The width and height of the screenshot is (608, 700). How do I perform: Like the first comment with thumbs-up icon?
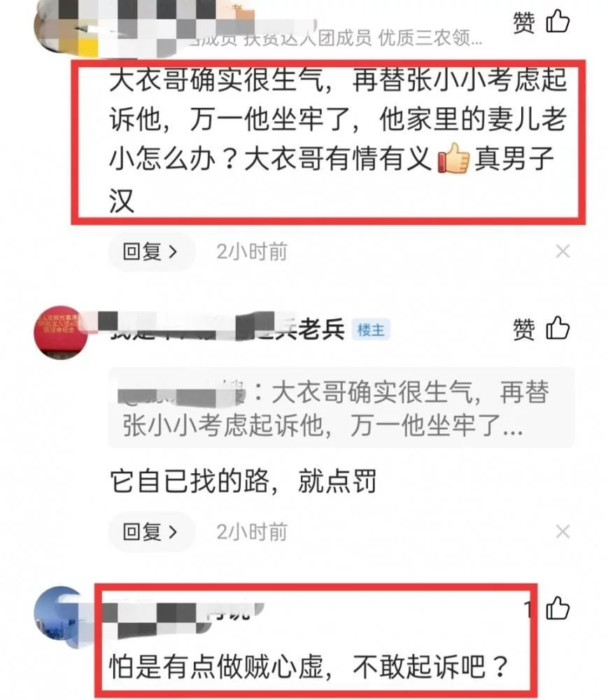point(558,22)
